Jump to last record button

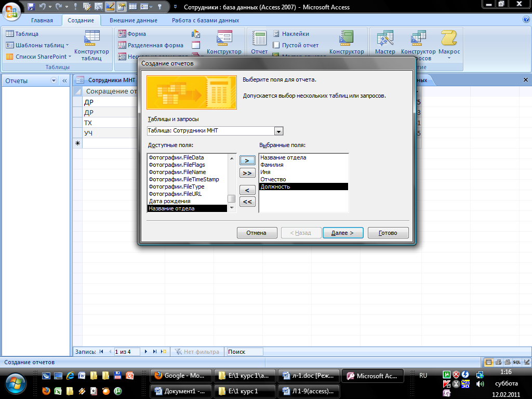(x=155, y=352)
